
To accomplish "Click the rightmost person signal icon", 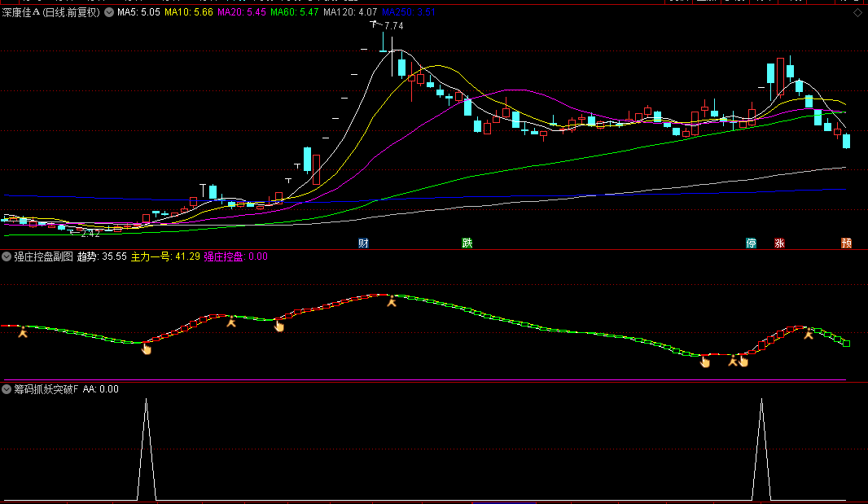I will point(809,333).
